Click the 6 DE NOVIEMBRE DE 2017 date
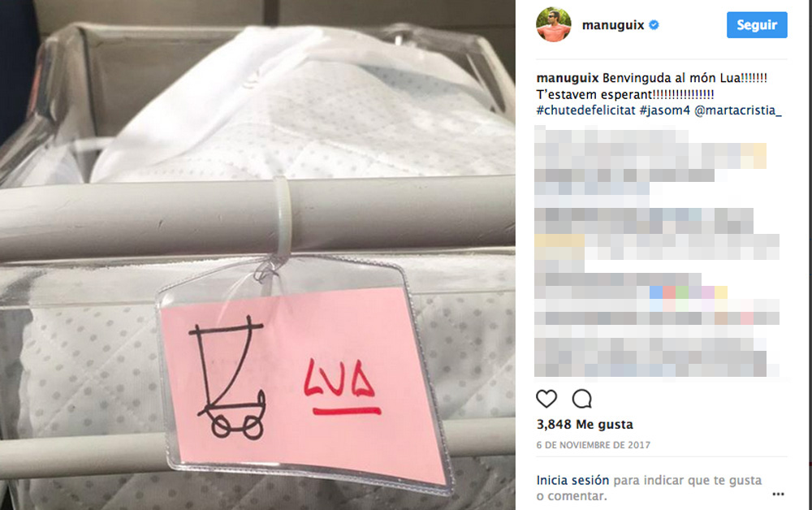The width and height of the screenshot is (812, 510). [x=593, y=445]
